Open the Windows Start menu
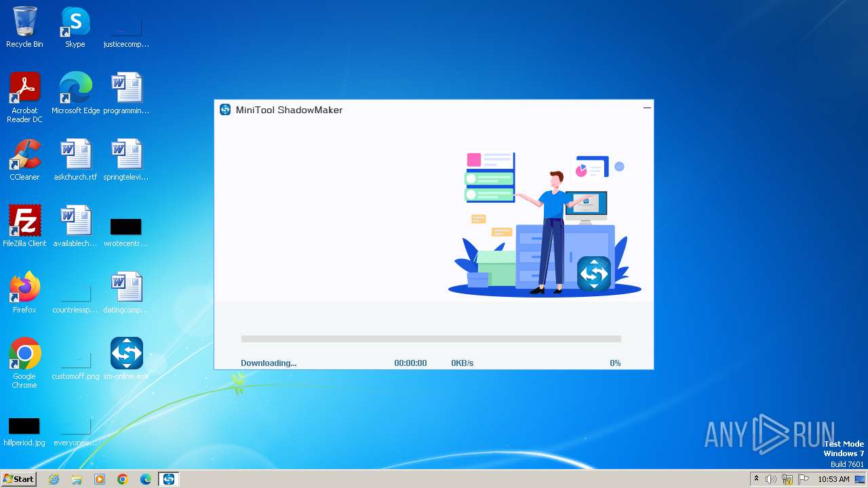Image resolution: width=868 pixels, height=488 pixels. pos(19,479)
